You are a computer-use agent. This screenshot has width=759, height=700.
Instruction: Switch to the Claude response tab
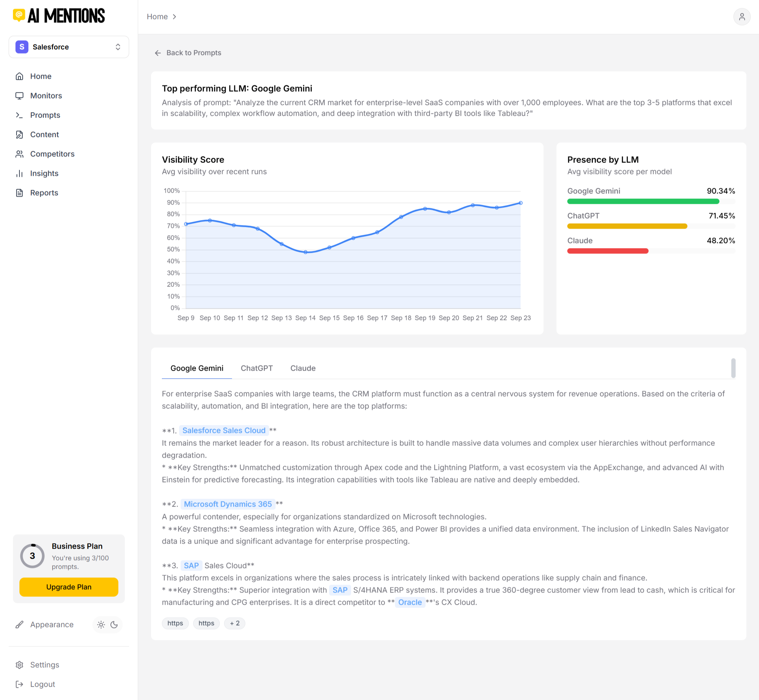coord(303,368)
